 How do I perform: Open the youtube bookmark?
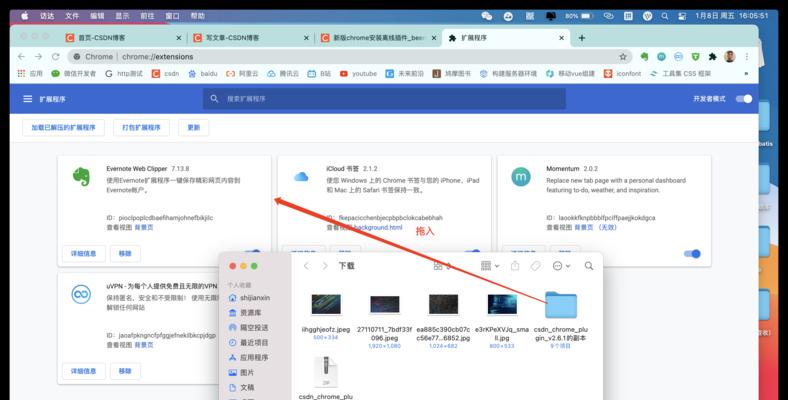(358, 73)
